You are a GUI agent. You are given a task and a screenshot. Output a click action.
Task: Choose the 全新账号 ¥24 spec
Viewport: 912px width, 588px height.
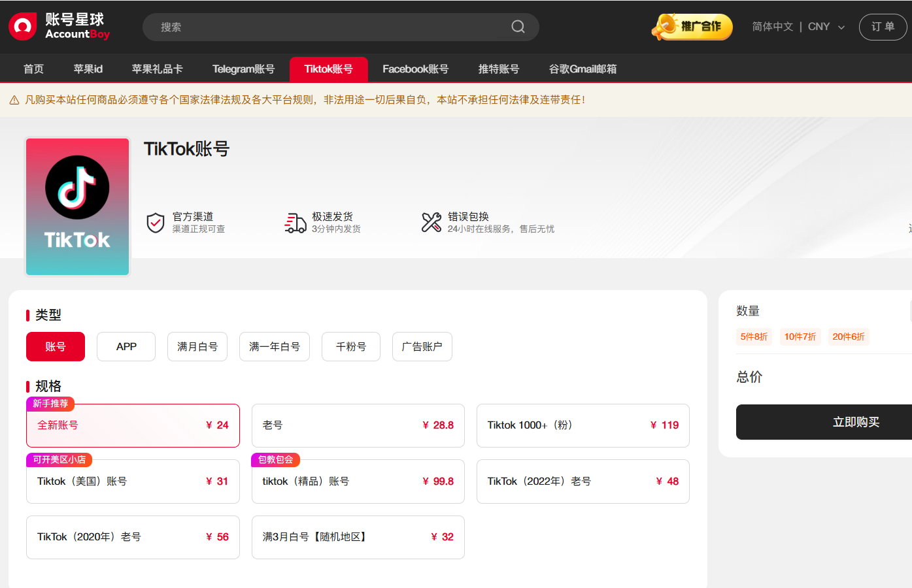[133, 425]
